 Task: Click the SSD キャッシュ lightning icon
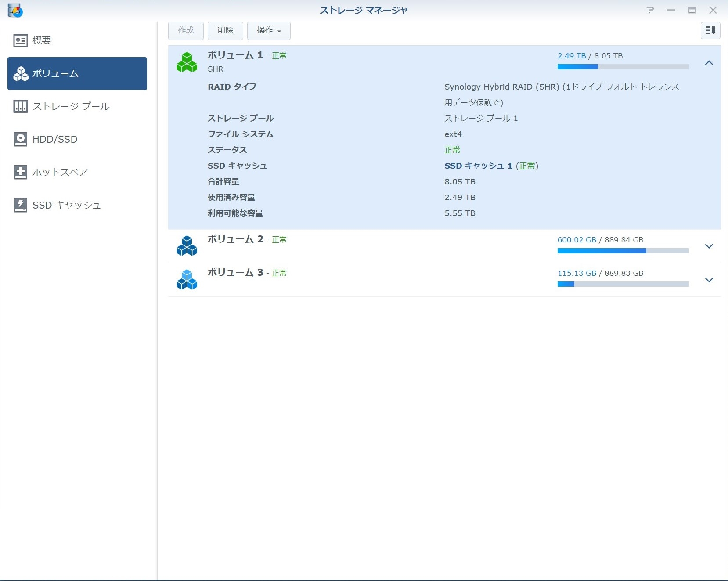[20, 205]
